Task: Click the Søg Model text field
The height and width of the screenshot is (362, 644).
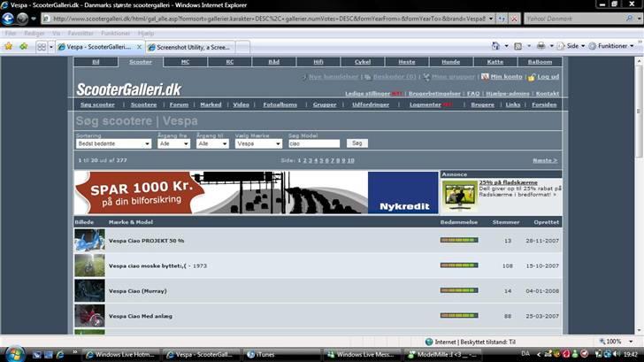Action: [313, 143]
